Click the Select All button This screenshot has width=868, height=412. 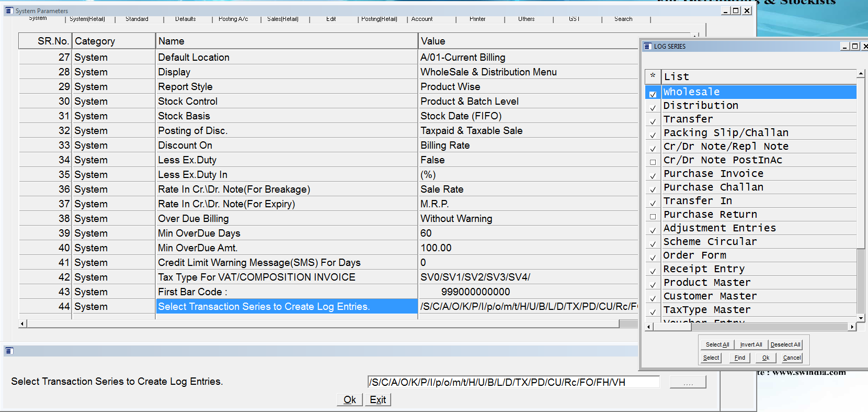[x=717, y=344]
